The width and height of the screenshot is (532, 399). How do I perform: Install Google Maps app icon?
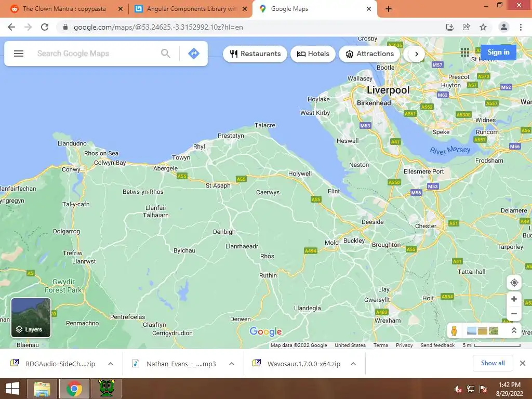coord(449,27)
